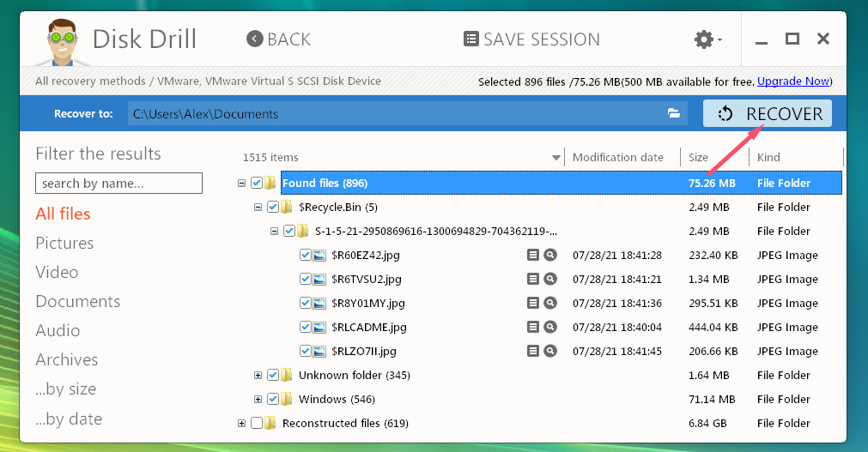This screenshot has height=452, width=868.
Task: Sort by Modification date column header
Action: 618,157
